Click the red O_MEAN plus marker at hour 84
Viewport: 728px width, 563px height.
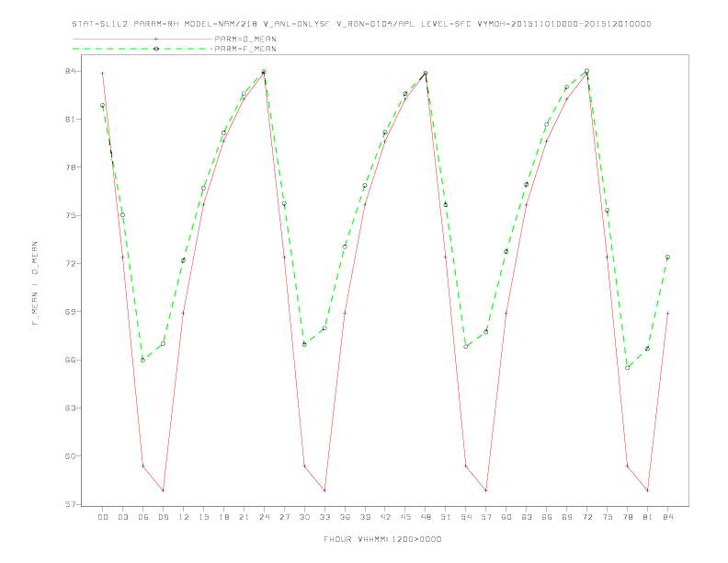click(x=667, y=314)
